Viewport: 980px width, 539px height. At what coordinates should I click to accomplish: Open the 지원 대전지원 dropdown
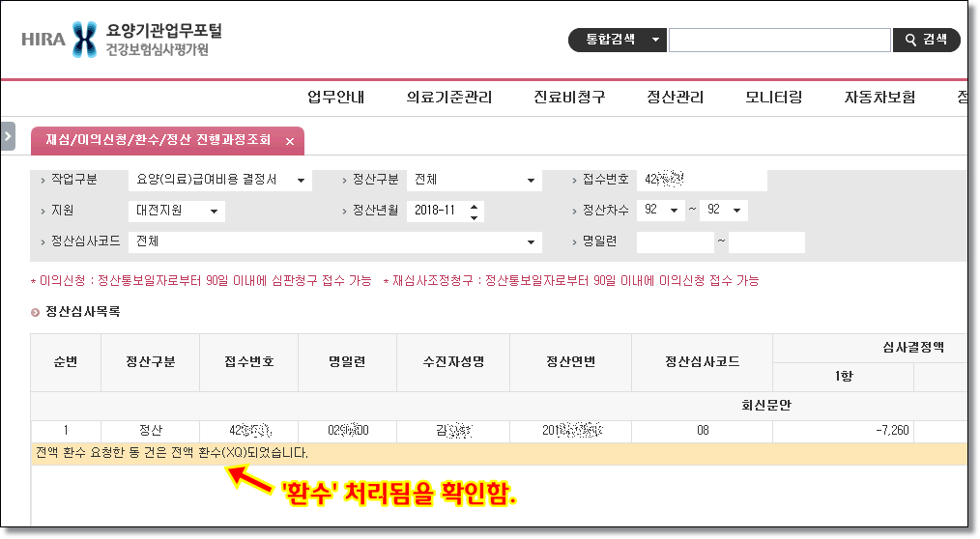[177, 212]
